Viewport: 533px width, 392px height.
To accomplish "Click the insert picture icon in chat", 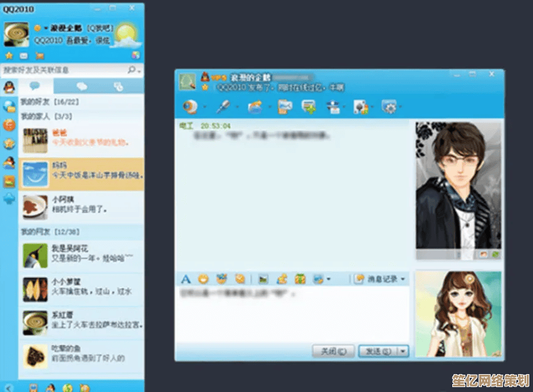I will coord(263,279).
